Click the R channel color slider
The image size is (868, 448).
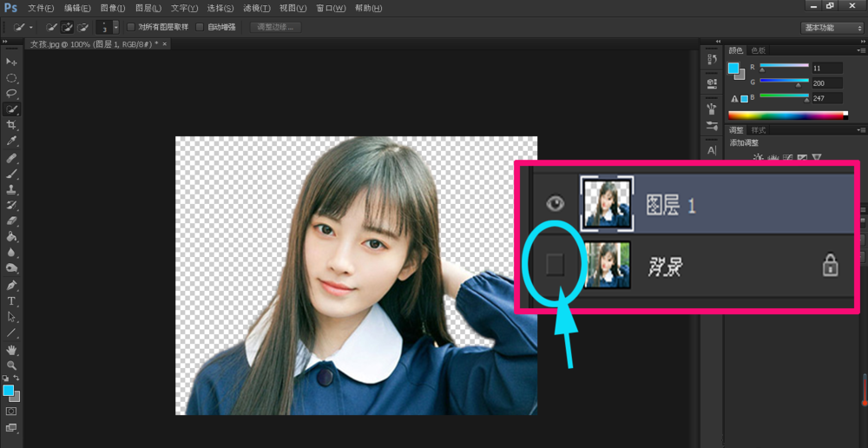(x=784, y=67)
